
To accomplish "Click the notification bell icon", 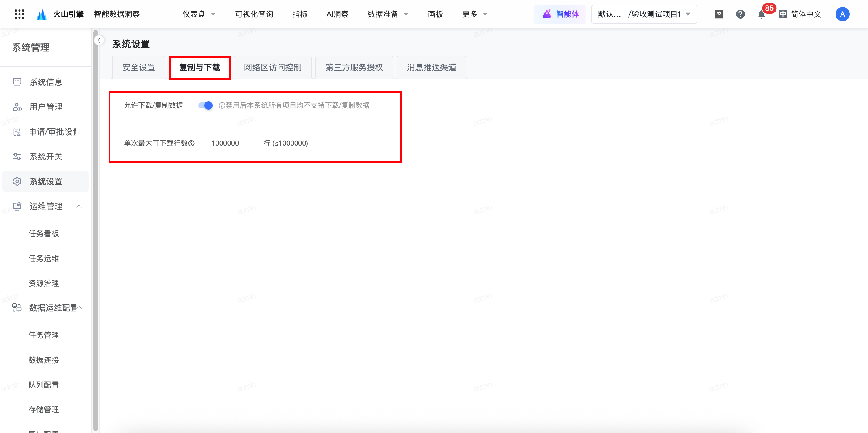I will 761,14.
